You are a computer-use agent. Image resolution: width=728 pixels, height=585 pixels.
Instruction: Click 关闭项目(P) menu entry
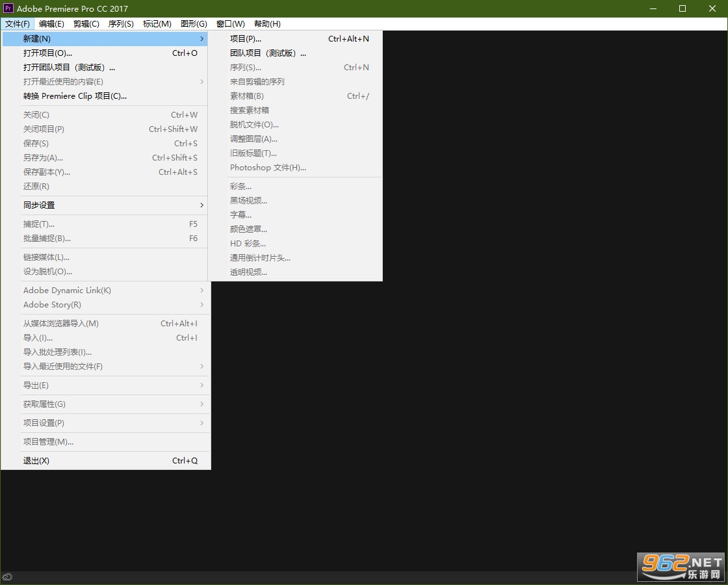(105, 129)
